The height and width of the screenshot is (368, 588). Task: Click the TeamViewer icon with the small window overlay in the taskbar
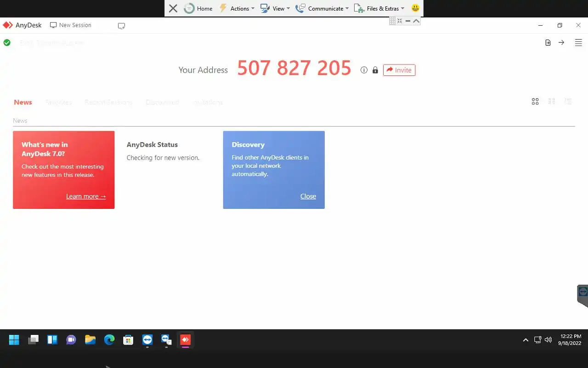166,340
